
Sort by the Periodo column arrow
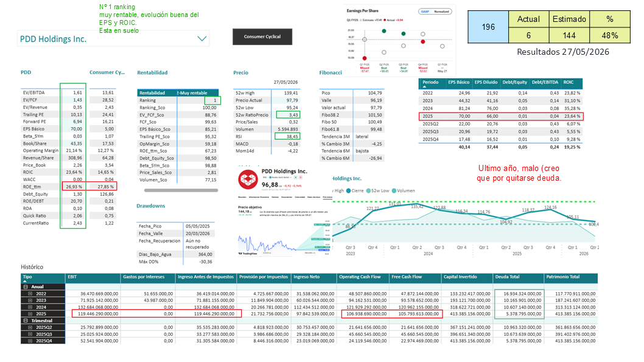(424, 86)
